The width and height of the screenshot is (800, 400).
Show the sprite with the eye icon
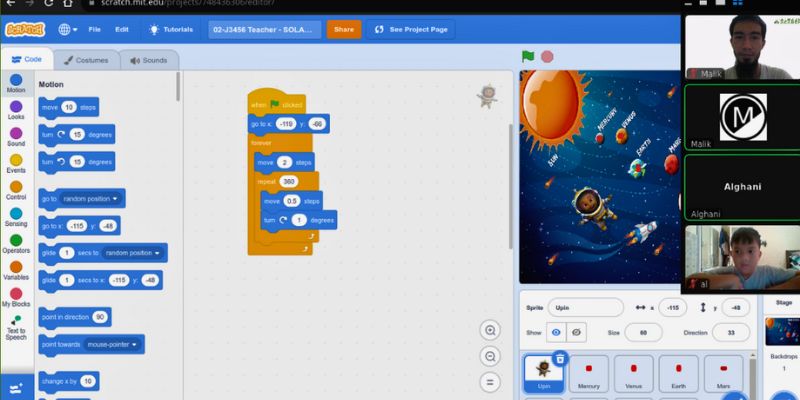click(555, 333)
